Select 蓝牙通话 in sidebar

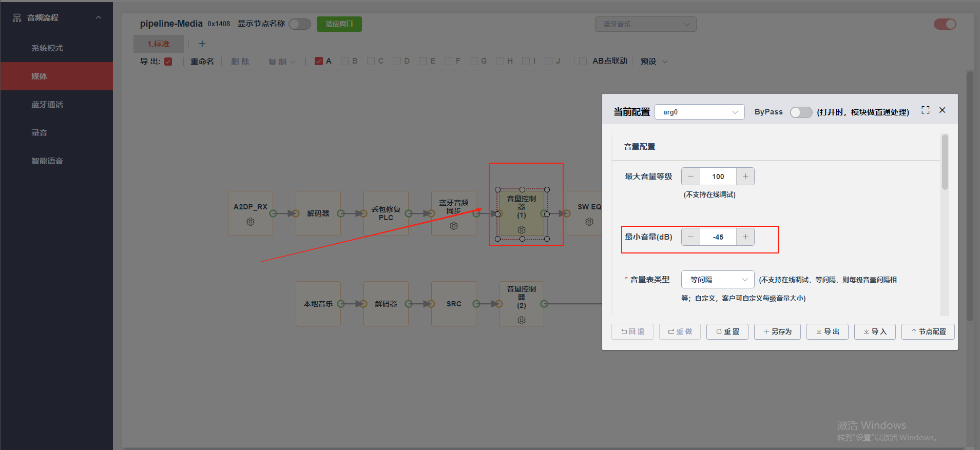[x=56, y=105]
